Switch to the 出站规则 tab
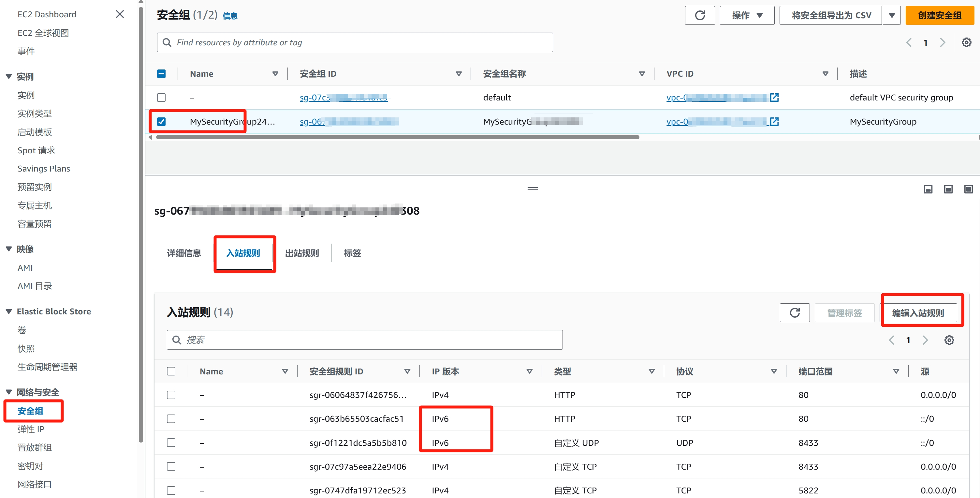The height and width of the screenshot is (498, 980). (302, 253)
